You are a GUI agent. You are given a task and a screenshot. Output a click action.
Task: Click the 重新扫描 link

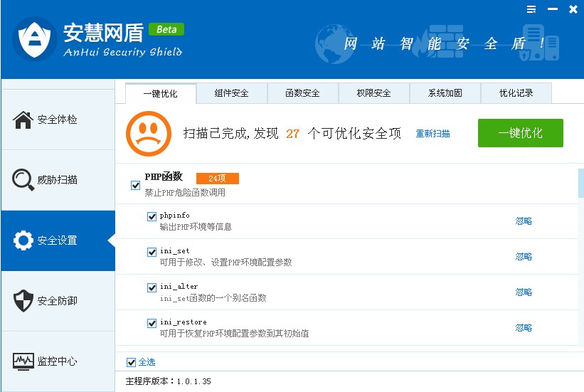pyautogui.click(x=432, y=134)
